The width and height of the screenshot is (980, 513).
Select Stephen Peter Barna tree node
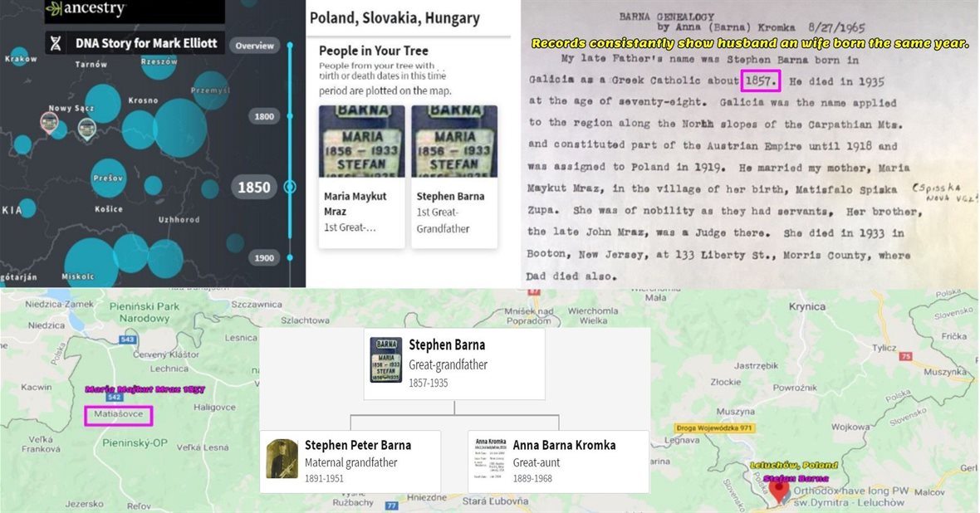click(350, 462)
